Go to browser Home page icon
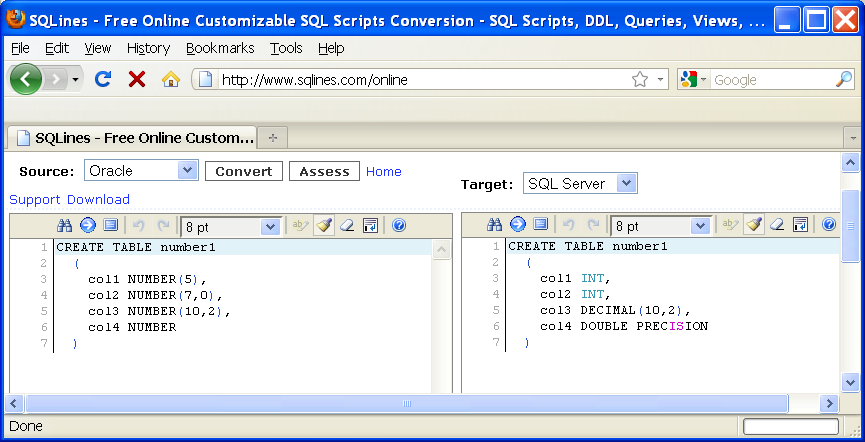This screenshot has height=442, width=865. 170,79
